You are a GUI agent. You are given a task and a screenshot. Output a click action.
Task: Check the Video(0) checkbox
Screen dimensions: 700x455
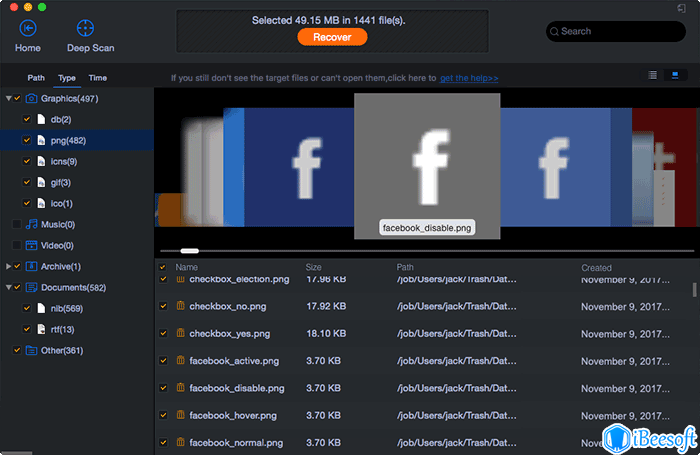click(x=17, y=245)
